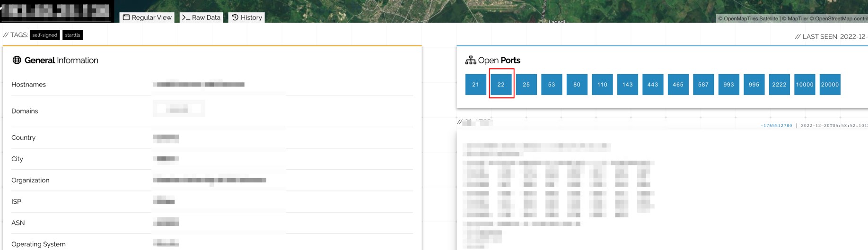Select open port 110

pyautogui.click(x=602, y=85)
